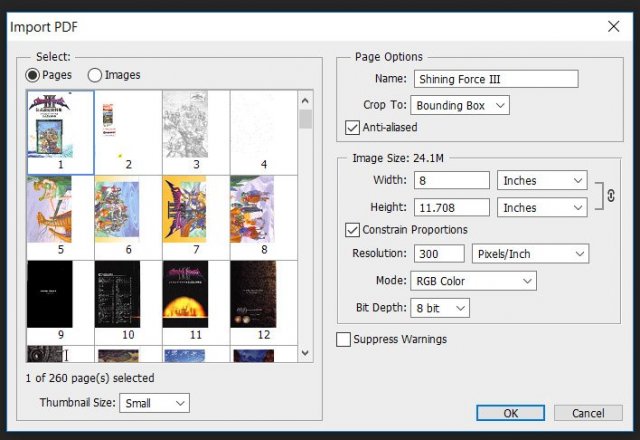This screenshot has width=640, height=440.
Task: Click the Name input field
Action: coord(496,79)
